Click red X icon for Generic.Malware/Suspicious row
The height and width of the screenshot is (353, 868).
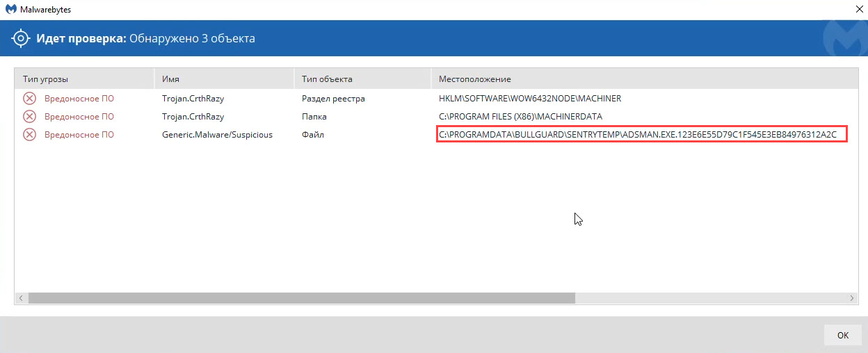30,135
